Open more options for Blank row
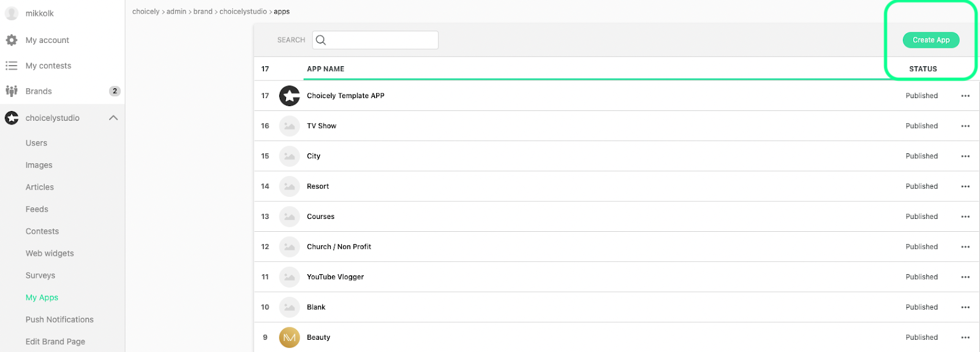This screenshot has height=352, width=980. [x=965, y=307]
